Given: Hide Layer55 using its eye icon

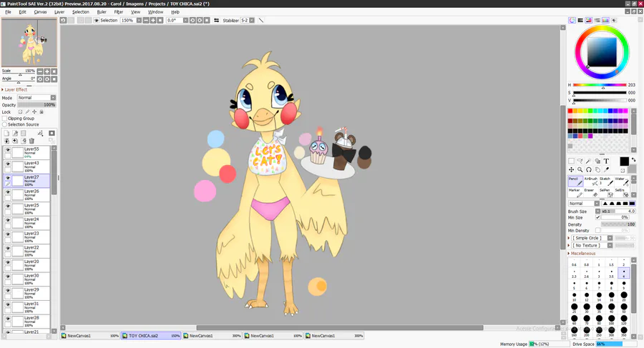Looking at the screenshot, I should (x=8, y=150).
